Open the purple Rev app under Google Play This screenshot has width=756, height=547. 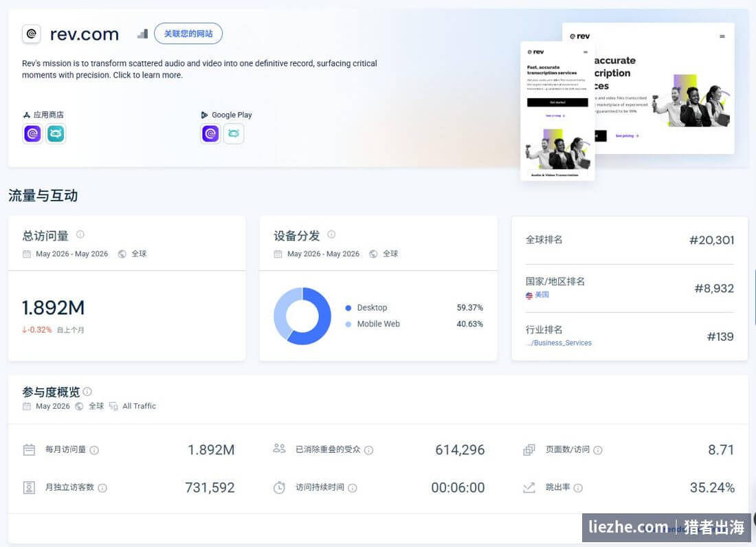pos(210,133)
